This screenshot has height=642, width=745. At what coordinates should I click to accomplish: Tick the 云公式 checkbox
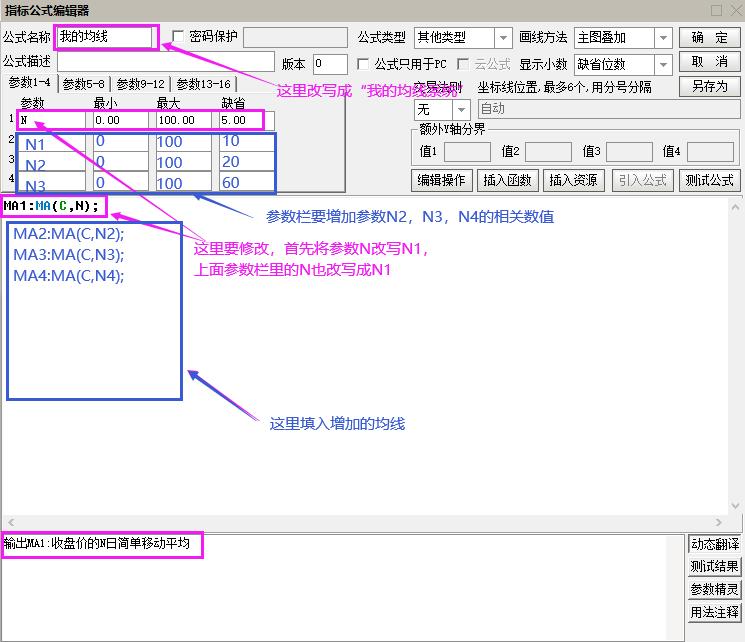click(464, 64)
